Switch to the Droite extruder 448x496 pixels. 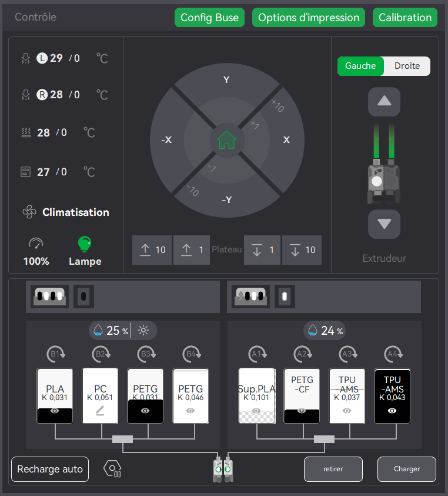[x=407, y=66]
